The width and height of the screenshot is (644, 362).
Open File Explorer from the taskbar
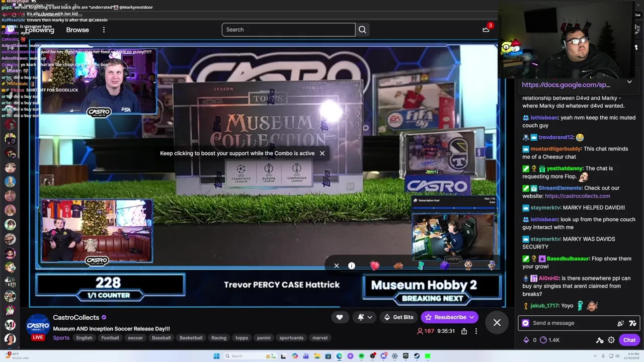[317, 356]
